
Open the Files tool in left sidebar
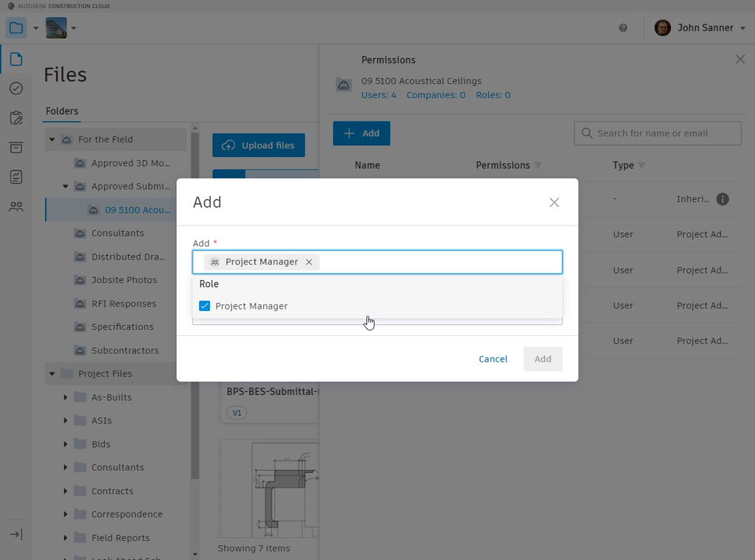pyautogui.click(x=16, y=60)
